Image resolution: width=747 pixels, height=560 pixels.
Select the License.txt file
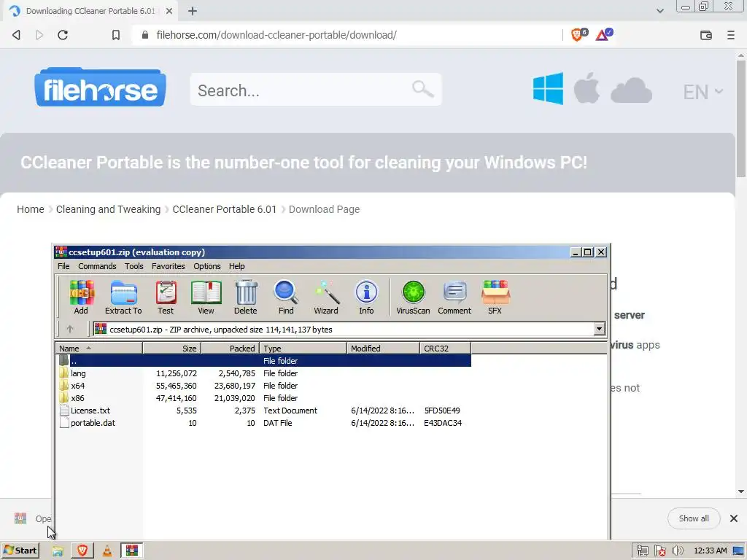263,411
